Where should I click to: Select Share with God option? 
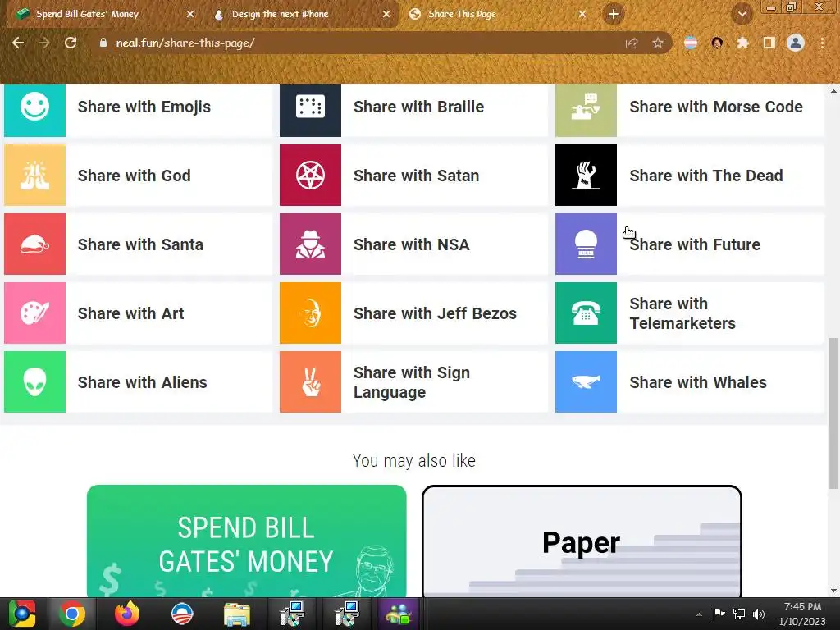(x=134, y=176)
